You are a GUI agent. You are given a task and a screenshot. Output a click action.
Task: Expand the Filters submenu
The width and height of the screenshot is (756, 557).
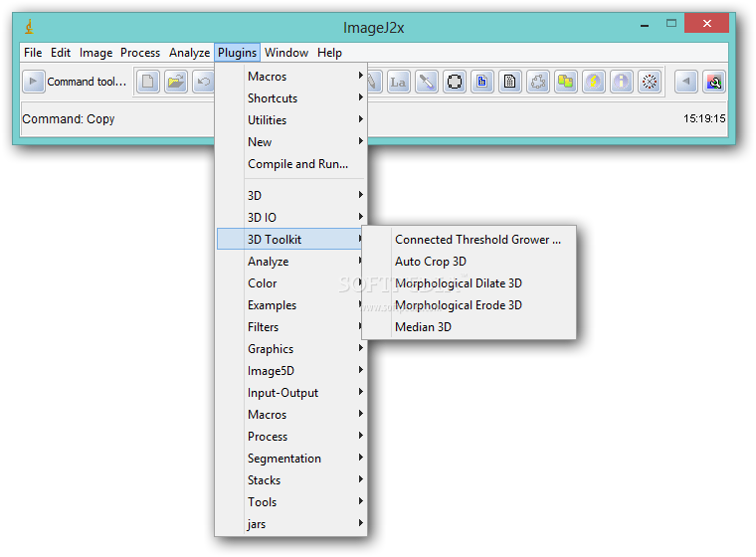click(289, 327)
